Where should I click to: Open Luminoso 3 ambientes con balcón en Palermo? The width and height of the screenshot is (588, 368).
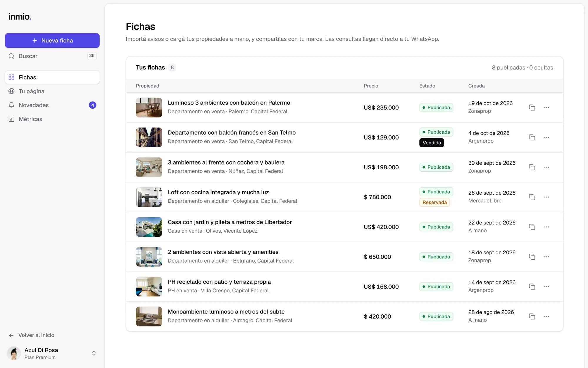[229, 103]
